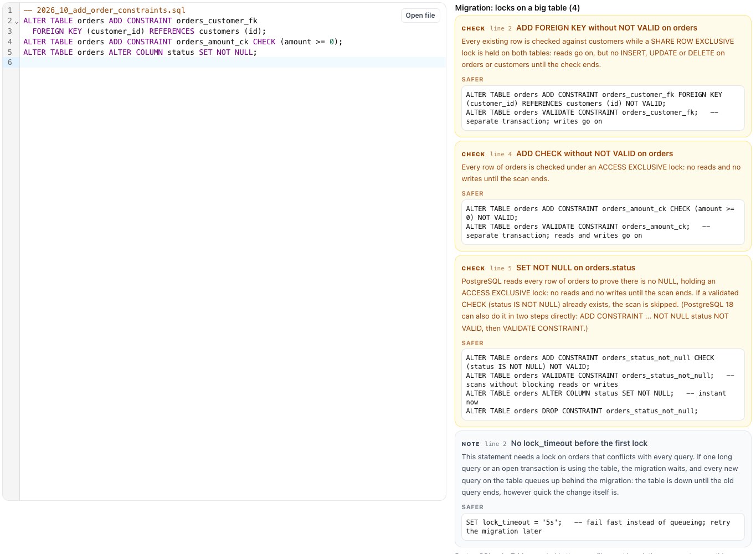Viewport: 756px width, 554px height.
Task: Click 'line 2' label in the foreign key card
Action: click(x=501, y=28)
